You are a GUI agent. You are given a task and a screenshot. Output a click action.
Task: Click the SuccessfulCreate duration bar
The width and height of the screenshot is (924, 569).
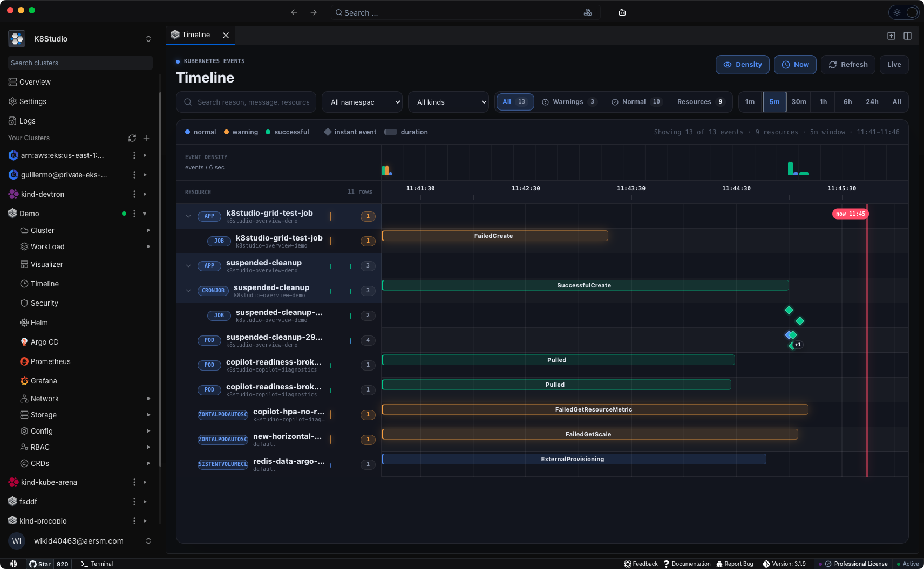coord(585,285)
